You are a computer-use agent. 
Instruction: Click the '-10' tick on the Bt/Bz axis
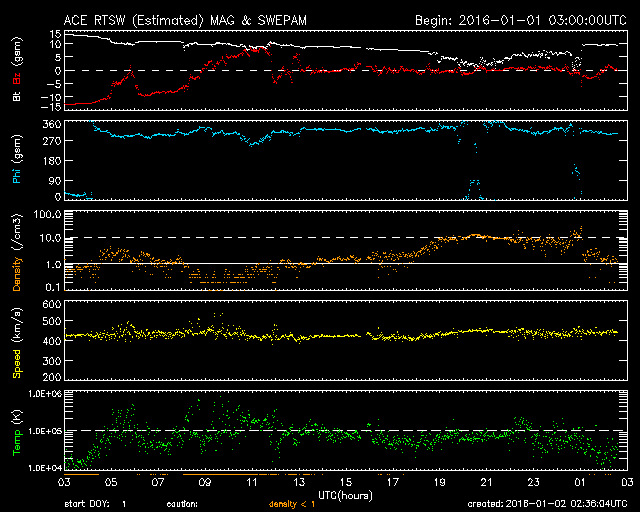51,97
